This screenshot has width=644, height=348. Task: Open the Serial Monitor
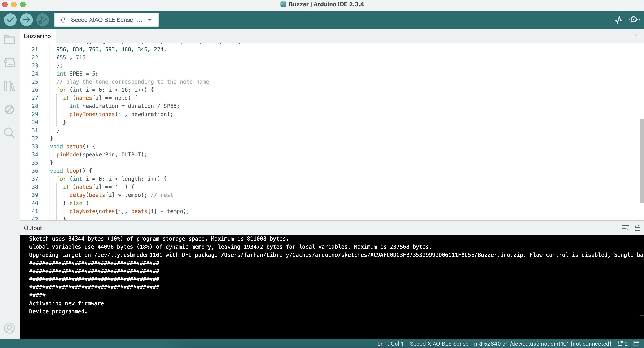(x=634, y=20)
